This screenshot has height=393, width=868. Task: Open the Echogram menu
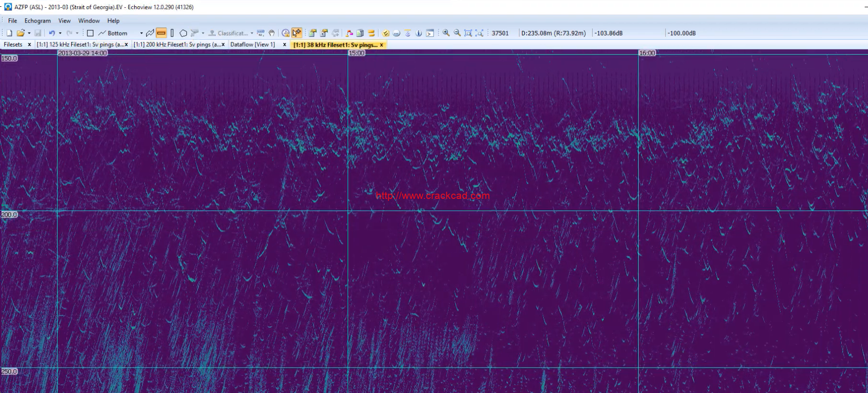(x=37, y=21)
